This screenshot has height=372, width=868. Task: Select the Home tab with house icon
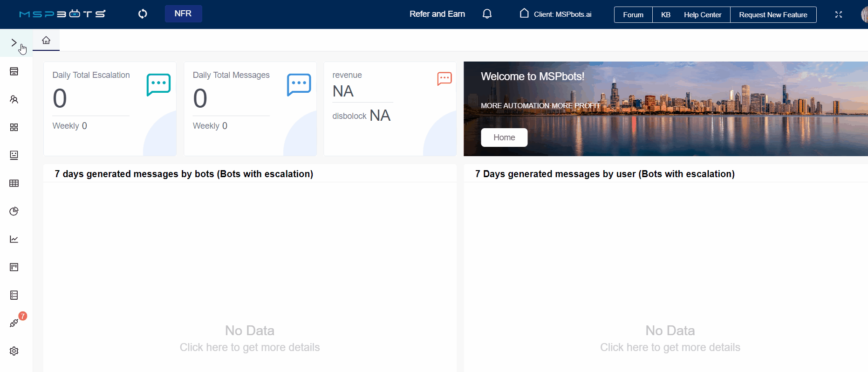tap(46, 41)
